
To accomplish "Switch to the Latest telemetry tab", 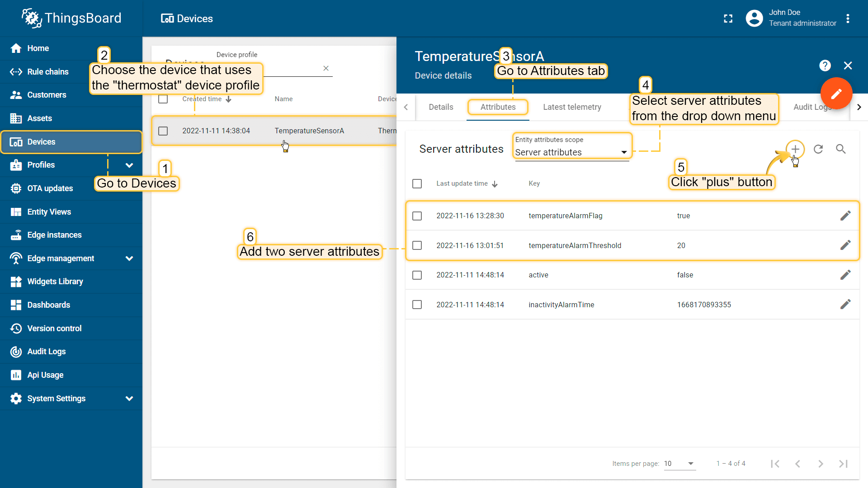I will click(x=572, y=107).
